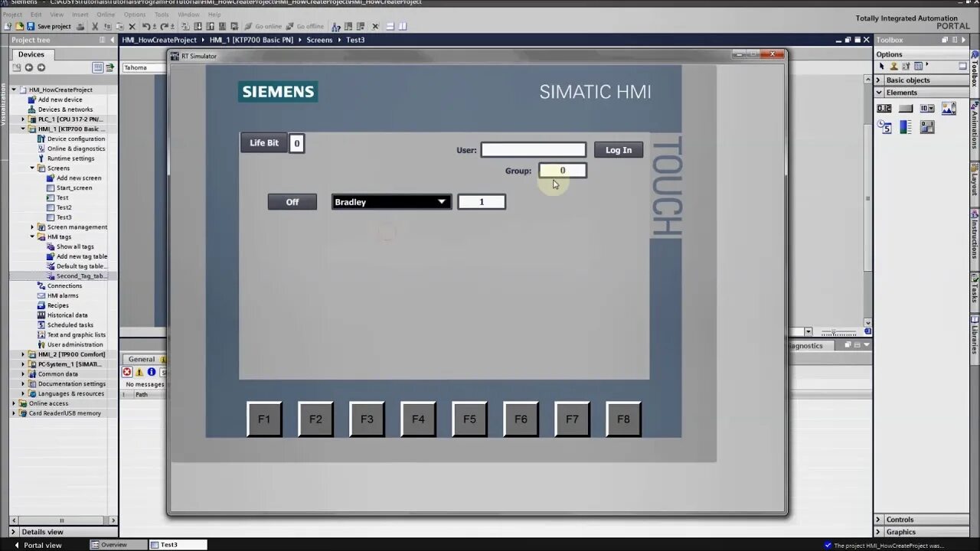Click the Cut scissors icon
The image size is (980, 551).
pyautogui.click(x=95, y=26)
